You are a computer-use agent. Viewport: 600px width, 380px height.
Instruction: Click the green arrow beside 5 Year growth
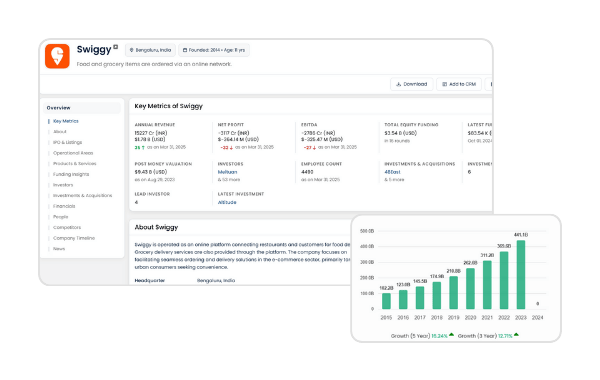pyautogui.click(x=452, y=334)
